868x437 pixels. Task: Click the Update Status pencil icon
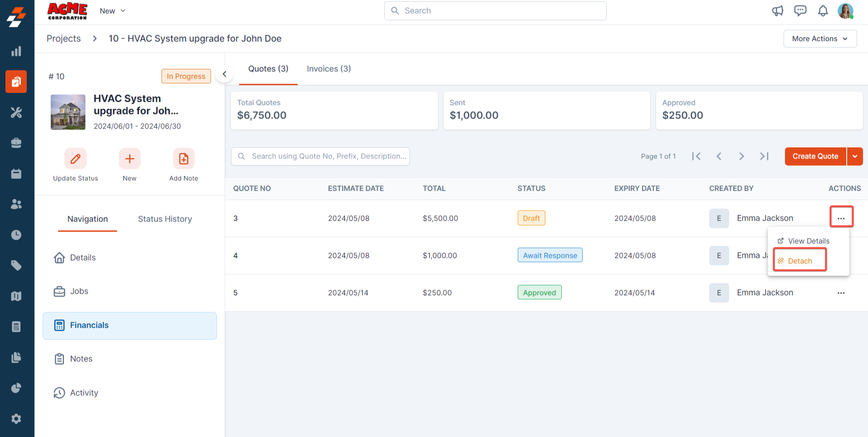75,159
